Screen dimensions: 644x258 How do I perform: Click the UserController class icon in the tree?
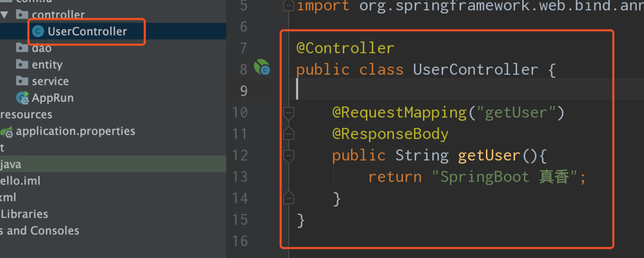coord(38,32)
